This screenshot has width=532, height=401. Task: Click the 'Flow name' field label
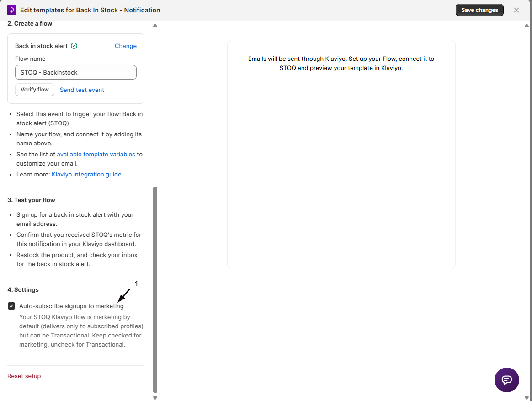tap(30, 59)
